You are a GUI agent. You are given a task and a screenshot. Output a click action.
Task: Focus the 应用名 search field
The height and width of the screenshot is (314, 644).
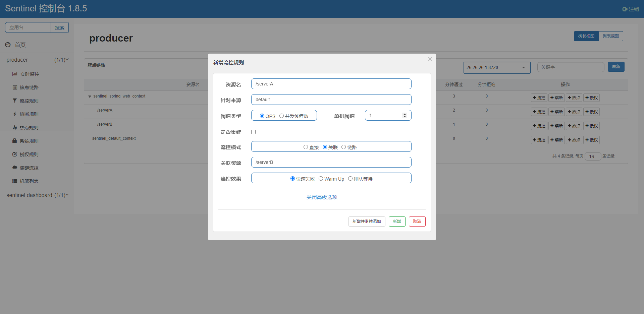pyautogui.click(x=28, y=28)
